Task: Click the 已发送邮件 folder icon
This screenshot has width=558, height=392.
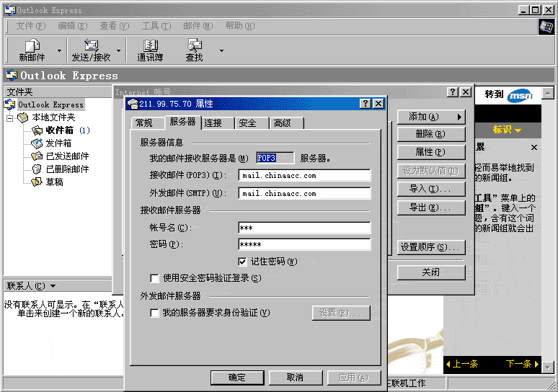Action: (37, 156)
